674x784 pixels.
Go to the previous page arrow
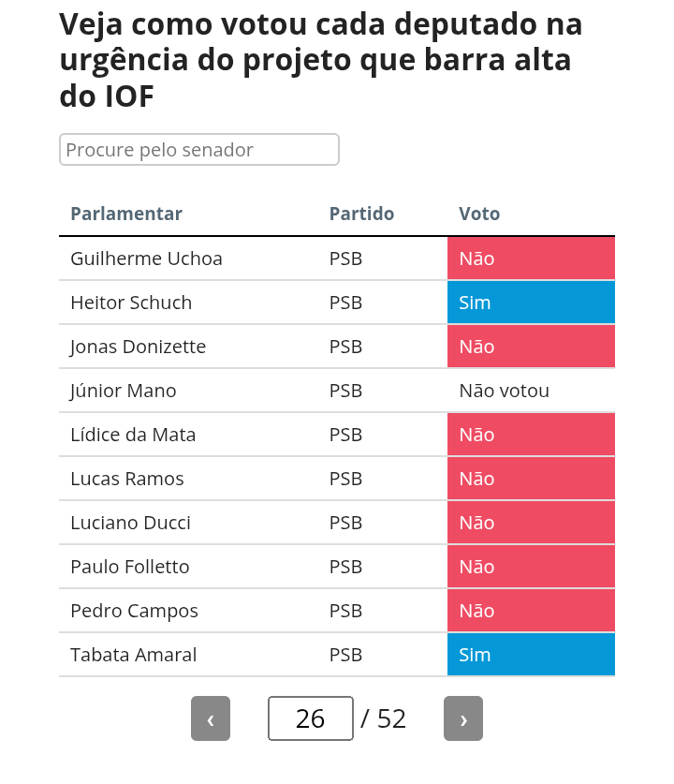[x=211, y=718]
